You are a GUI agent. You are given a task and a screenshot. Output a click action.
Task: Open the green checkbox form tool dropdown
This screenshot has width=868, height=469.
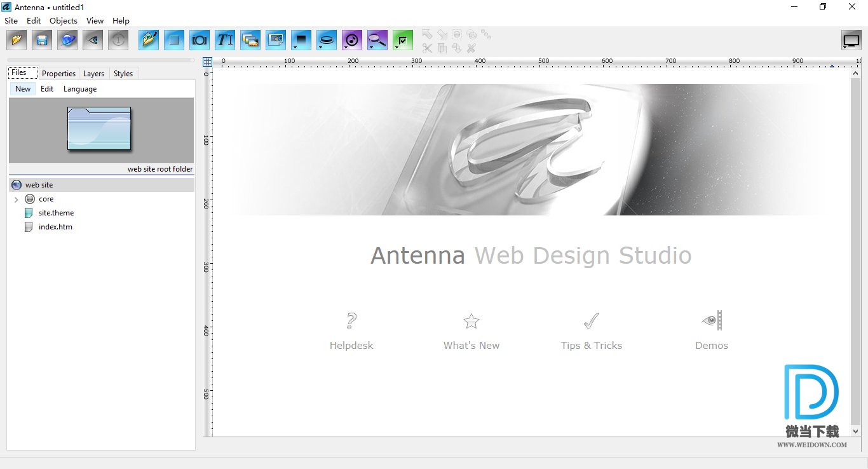click(x=403, y=40)
